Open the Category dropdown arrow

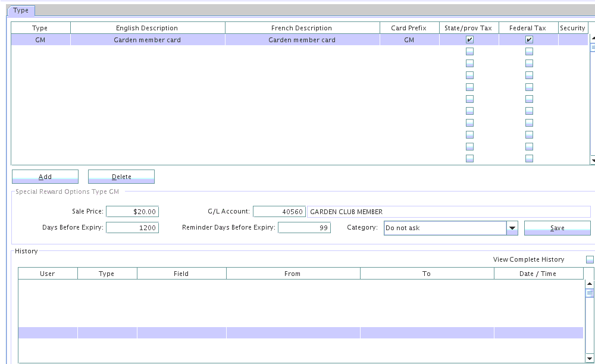[x=512, y=228]
